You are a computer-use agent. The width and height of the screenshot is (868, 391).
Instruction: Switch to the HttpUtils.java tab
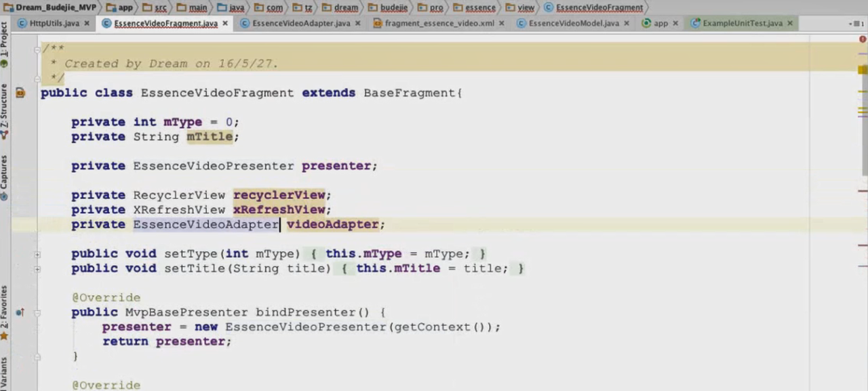pyautogui.click(x=54, y=23)
